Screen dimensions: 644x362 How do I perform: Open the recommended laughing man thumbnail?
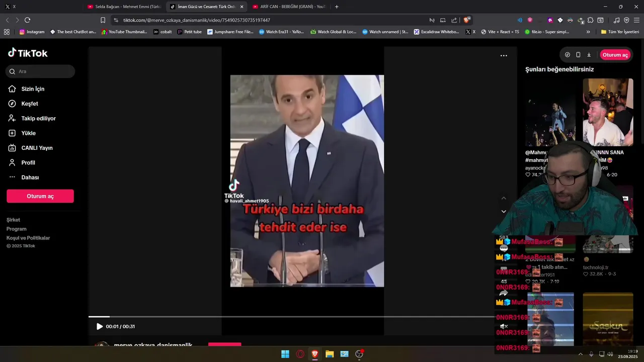608,112
